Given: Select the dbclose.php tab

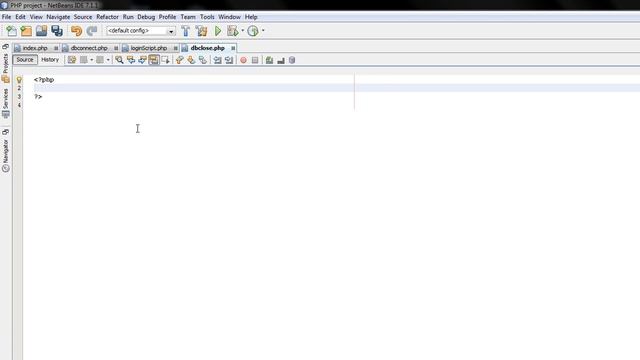Looking at the screenshot, I should coord(207,48).
